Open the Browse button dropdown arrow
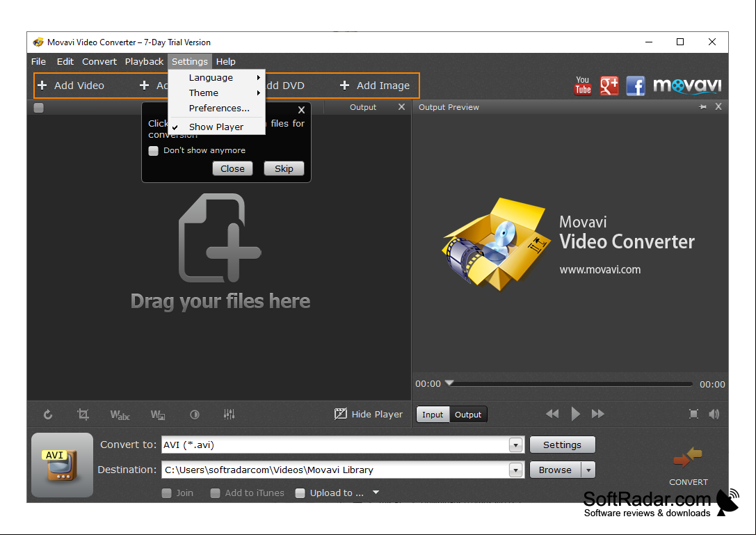756x535 pixels. pos(588,470)
